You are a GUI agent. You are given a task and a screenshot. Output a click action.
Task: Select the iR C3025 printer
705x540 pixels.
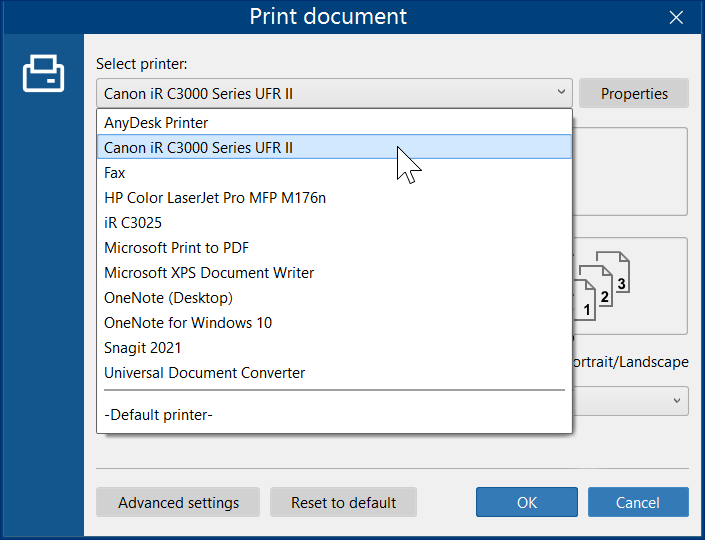(x=334, y=223)
